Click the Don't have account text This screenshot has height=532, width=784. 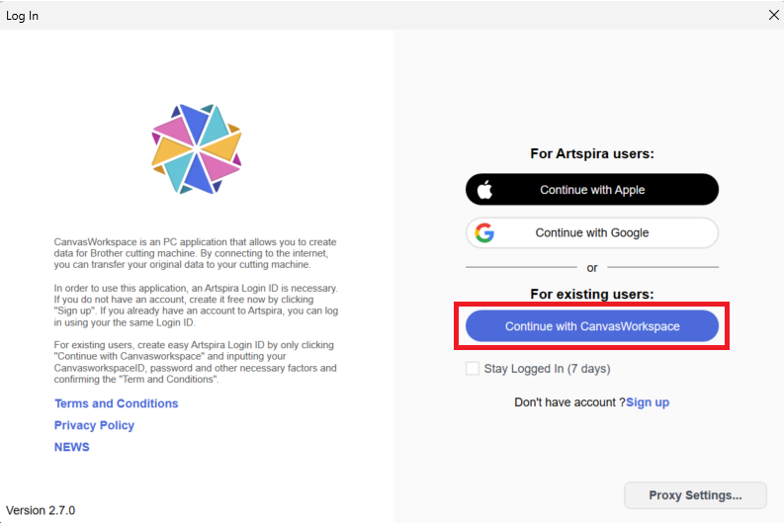point(569,402)
